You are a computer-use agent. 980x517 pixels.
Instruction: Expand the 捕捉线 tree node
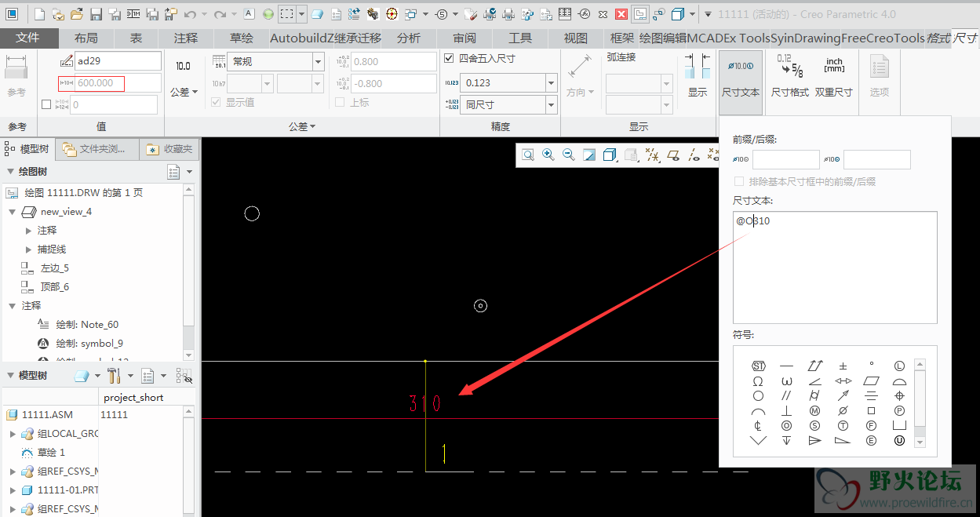tap(29, 249)
